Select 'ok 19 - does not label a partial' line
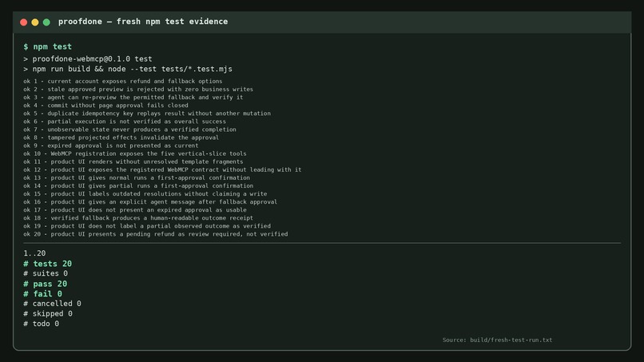 147,226
